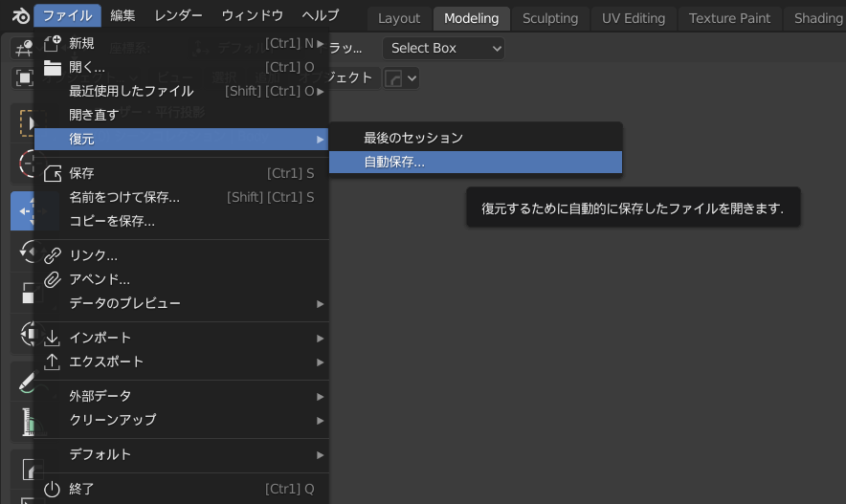Switch to the Modeling workspace tab
Screen dimensions: 846x504
[472, 18]
